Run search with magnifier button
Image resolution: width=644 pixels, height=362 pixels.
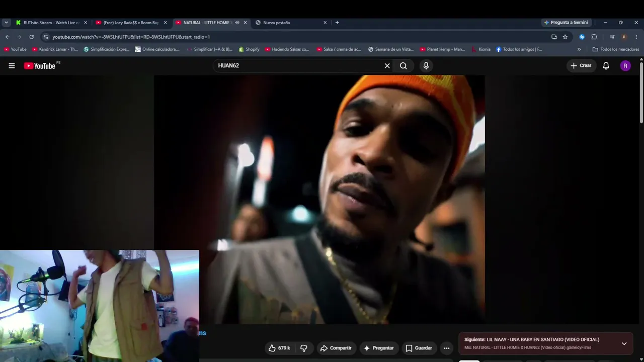(x=404, y=66)
